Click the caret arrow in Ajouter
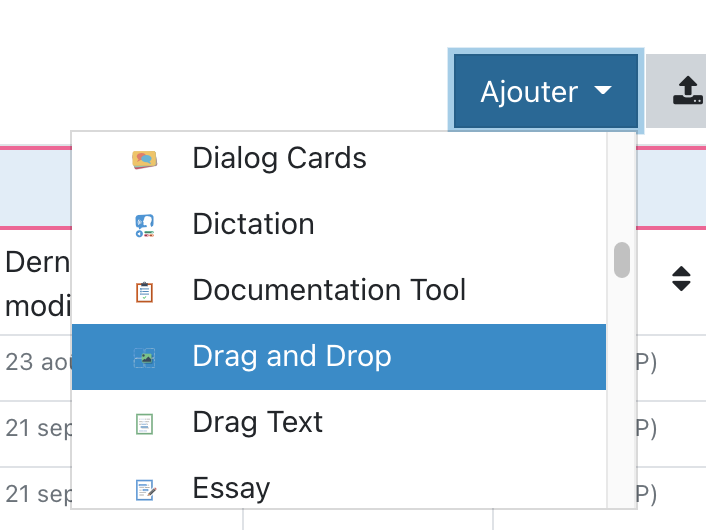This screenshot has height=530, width=706. (x=602, y=91)
